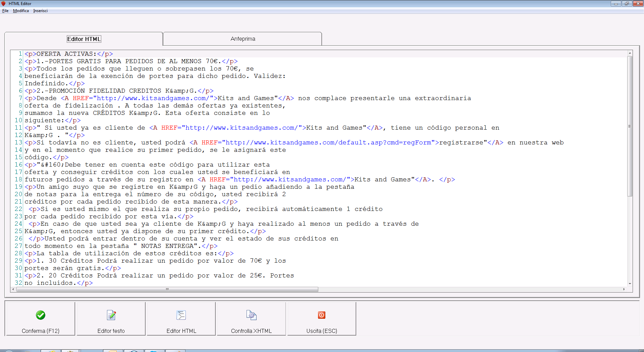This screenshot has width=644, height=352.
Task: Click "PROMOCIÓN FIDELIDAD CREDITOS" on line 6
Action: [105, 91]
